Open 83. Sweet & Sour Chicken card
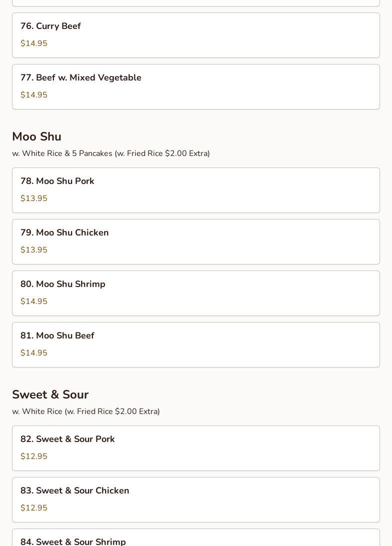Screen dimensions: 392x546 pyautogui.click(x=195, y=499)
